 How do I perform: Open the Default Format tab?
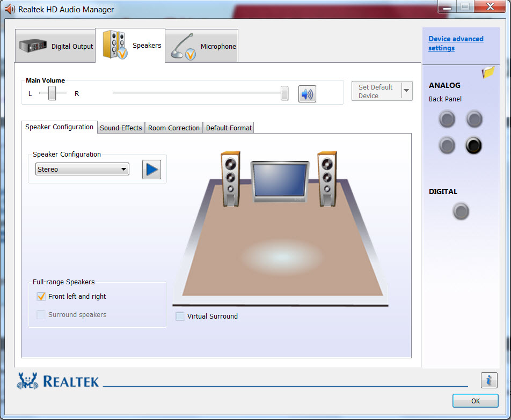coord(229,128)
